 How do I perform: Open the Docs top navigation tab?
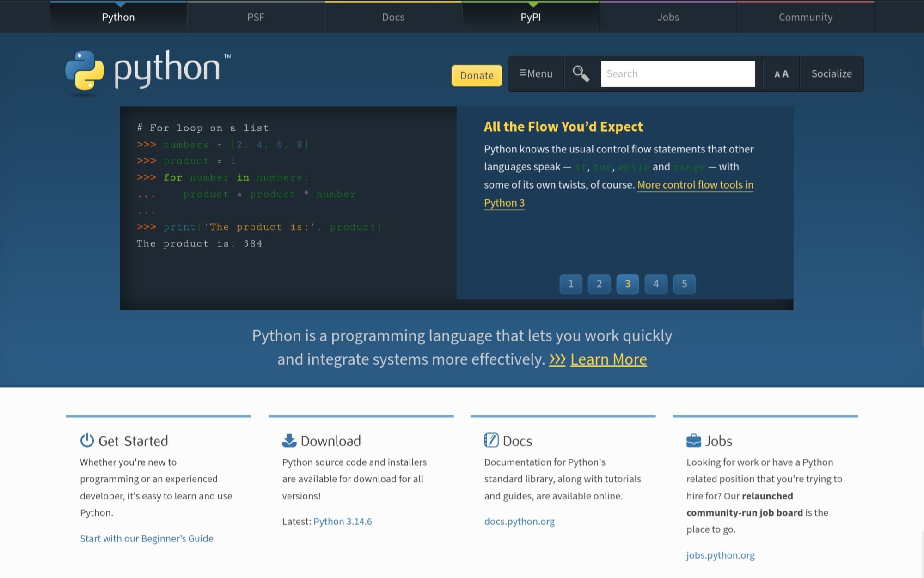click(393, 17)
